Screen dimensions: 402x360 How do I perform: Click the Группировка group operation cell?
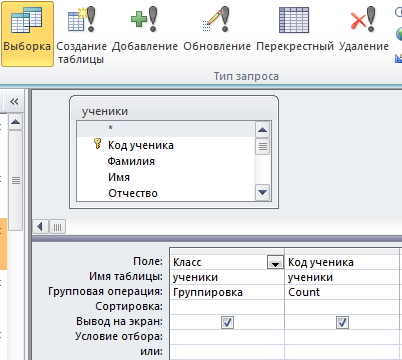227,292
